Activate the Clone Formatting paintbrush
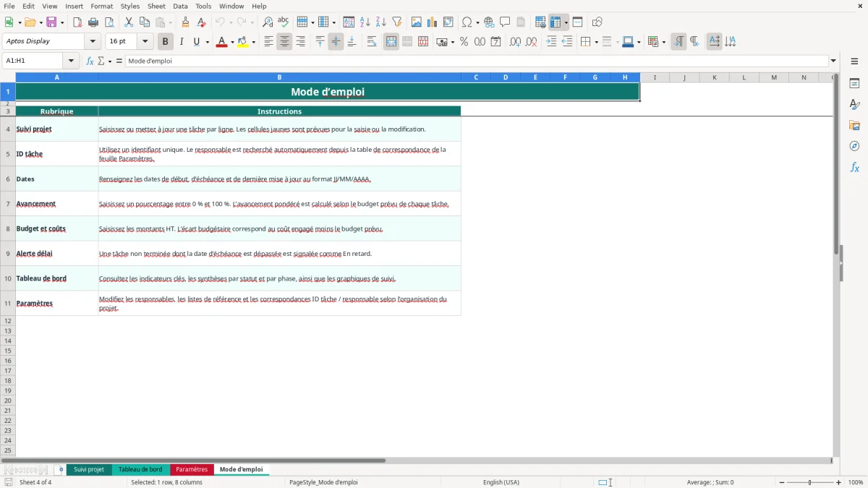 coord(185,22)
